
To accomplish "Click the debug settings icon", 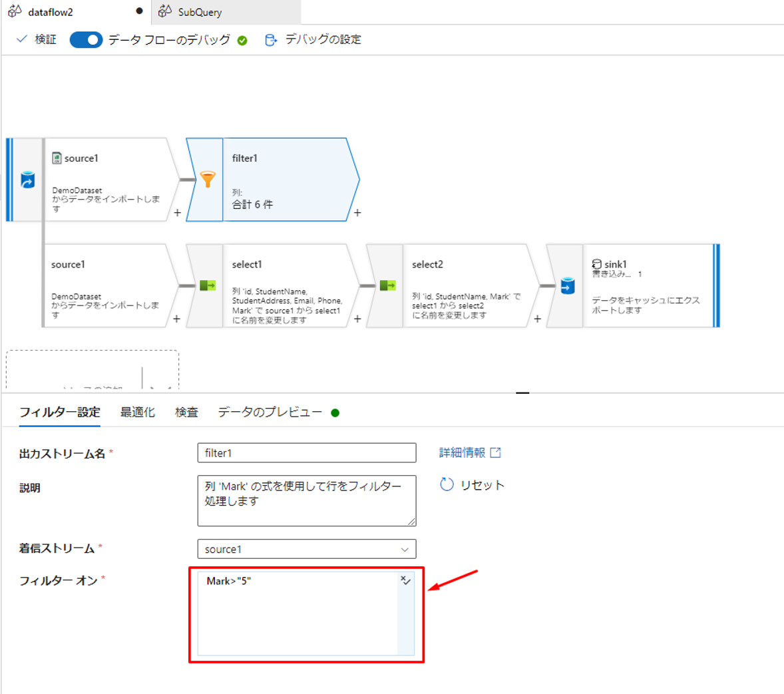I will [x=270, y=40].
